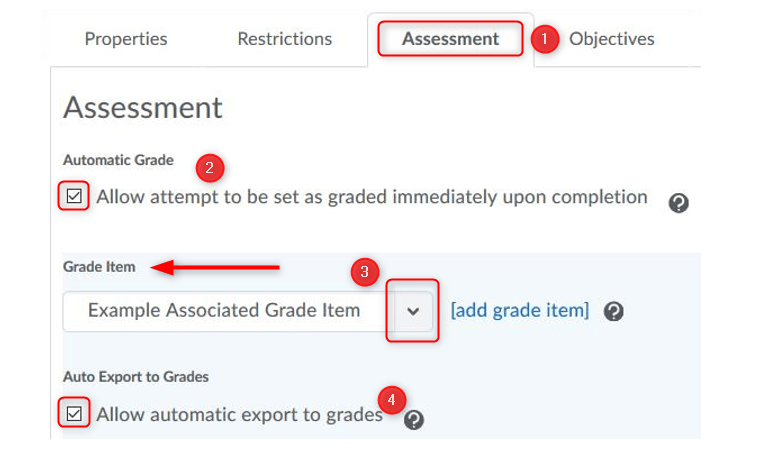Click the 'Example Associated Grade Item' selection text
The image size is (767, 473).
tap(224, 311)
